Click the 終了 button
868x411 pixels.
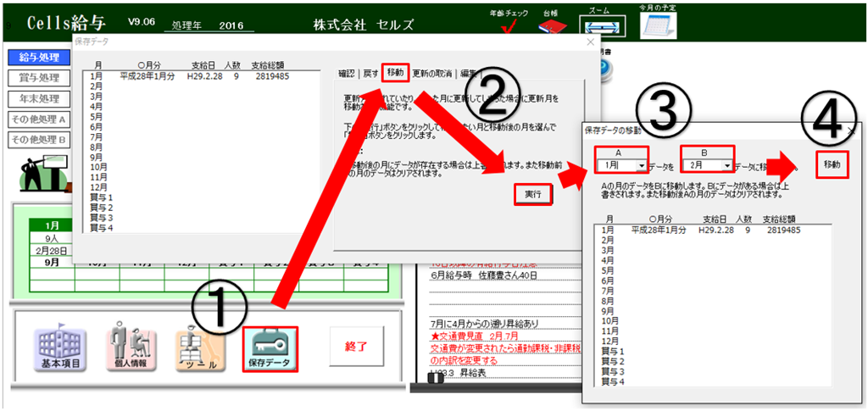click(x=356, y=347)
